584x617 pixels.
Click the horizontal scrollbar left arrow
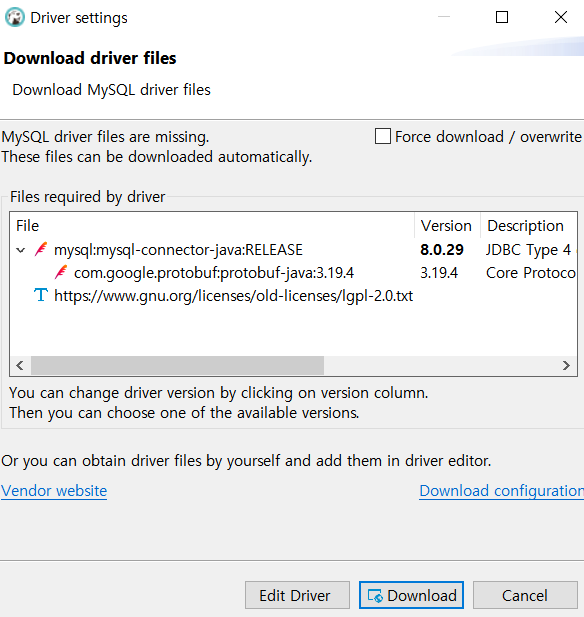[x=20, y=366]
